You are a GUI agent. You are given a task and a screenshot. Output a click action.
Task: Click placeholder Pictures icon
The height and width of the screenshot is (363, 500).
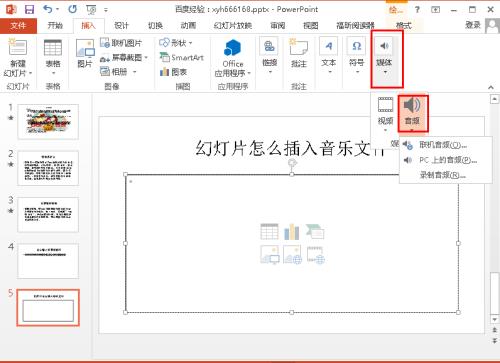coord(269,255)
